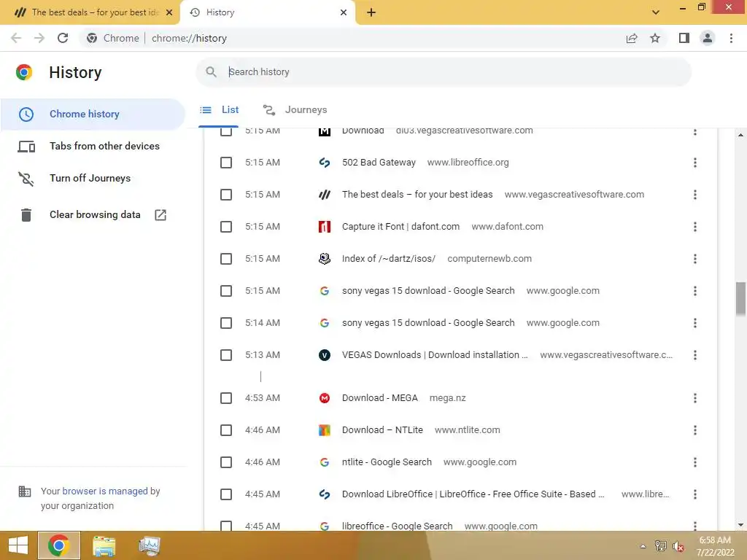Image resolution: width=747 pixels, height=560 pixels.
Task: Open Clear browsing data
Action: point(93,215)
